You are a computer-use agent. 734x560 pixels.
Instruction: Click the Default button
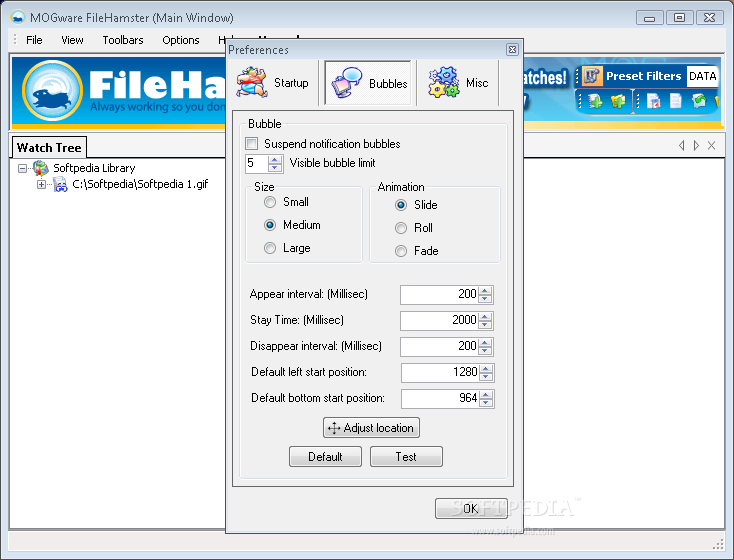(x=325, y=457)
